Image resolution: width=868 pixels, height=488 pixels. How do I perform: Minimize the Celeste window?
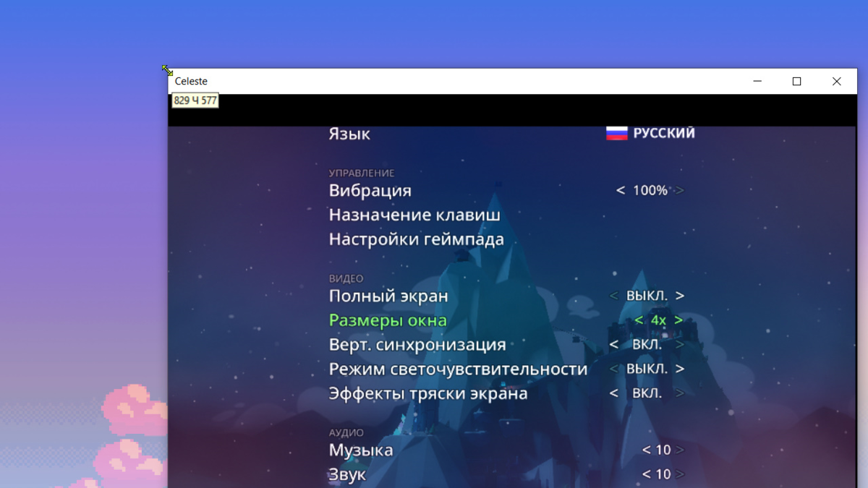click(x=757, y=81)
